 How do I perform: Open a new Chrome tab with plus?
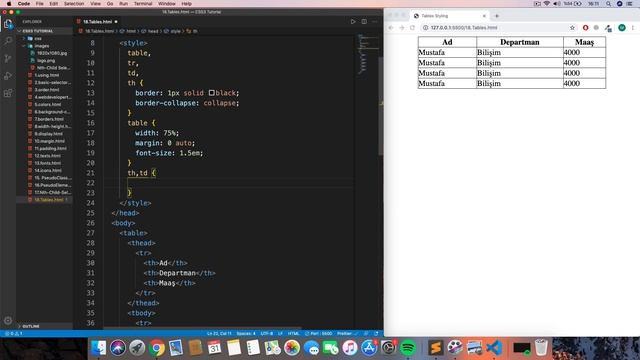(x=497, y=16)
